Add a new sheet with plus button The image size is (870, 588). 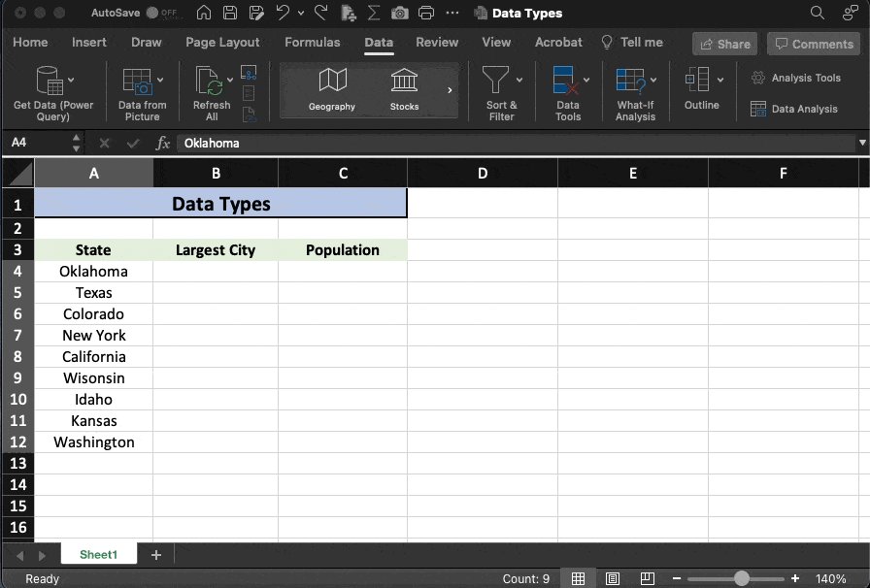click(x=156, y=555)
